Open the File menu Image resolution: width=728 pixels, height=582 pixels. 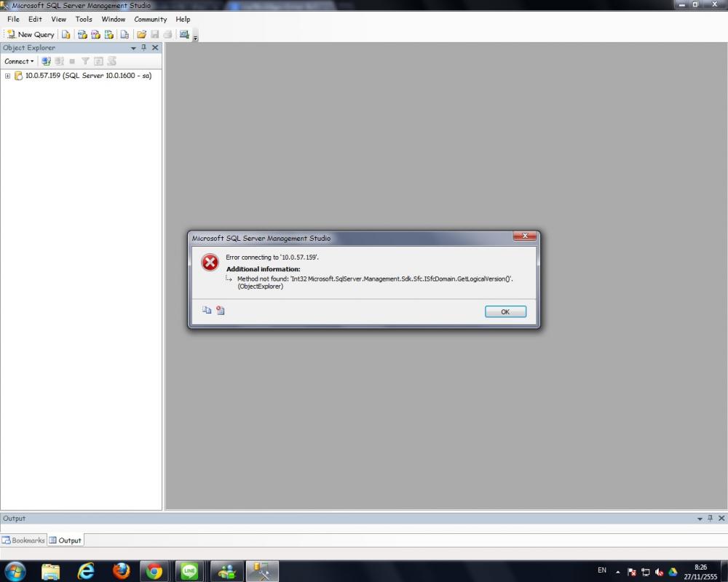tap(13, 19)
